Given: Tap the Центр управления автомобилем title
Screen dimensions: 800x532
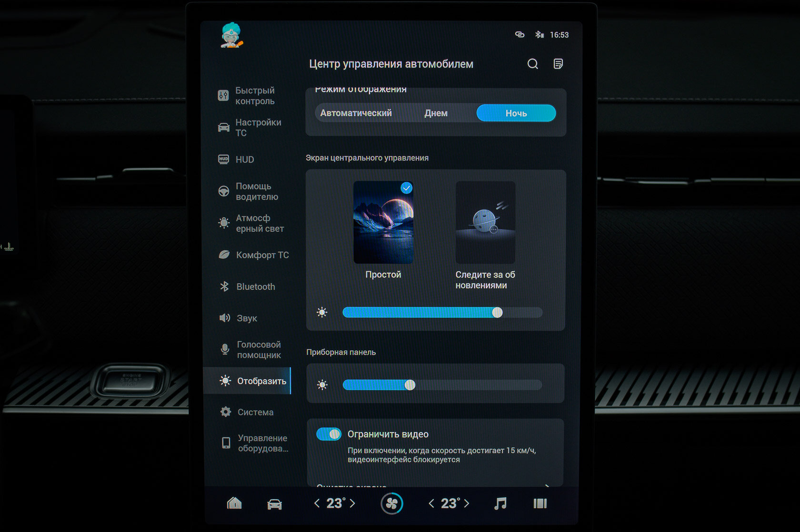Looking at the screenshot, I should [391, 64].
